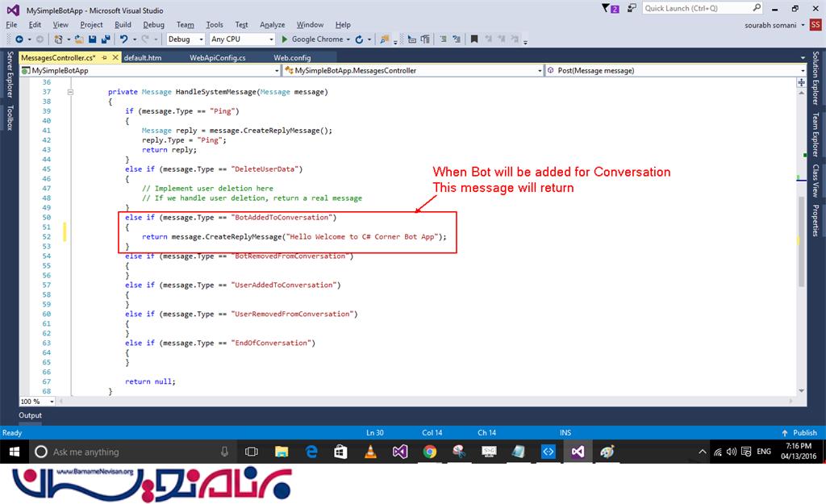The image size is (826, 504).
Task: Start debugging with Google Chrome play button
Action: 284,39
